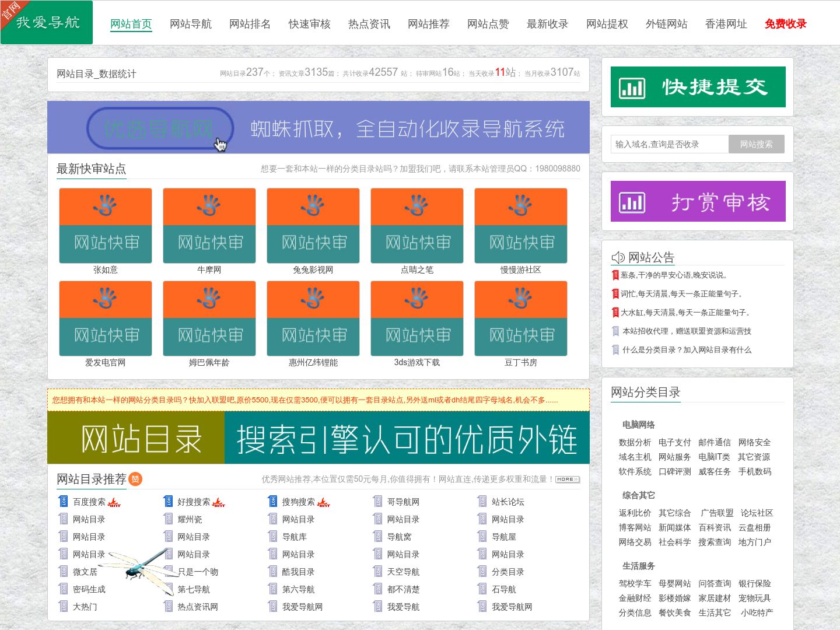This screenshot has width=840, height=630.
Task: Open the 张如意 quick-review thumbnail
Action: (106, 226)
